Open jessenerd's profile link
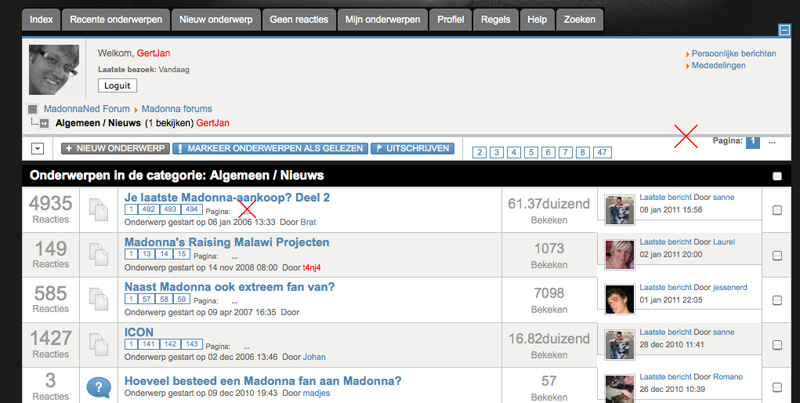This screenshot has width=800, height=403. coord(730,287)
